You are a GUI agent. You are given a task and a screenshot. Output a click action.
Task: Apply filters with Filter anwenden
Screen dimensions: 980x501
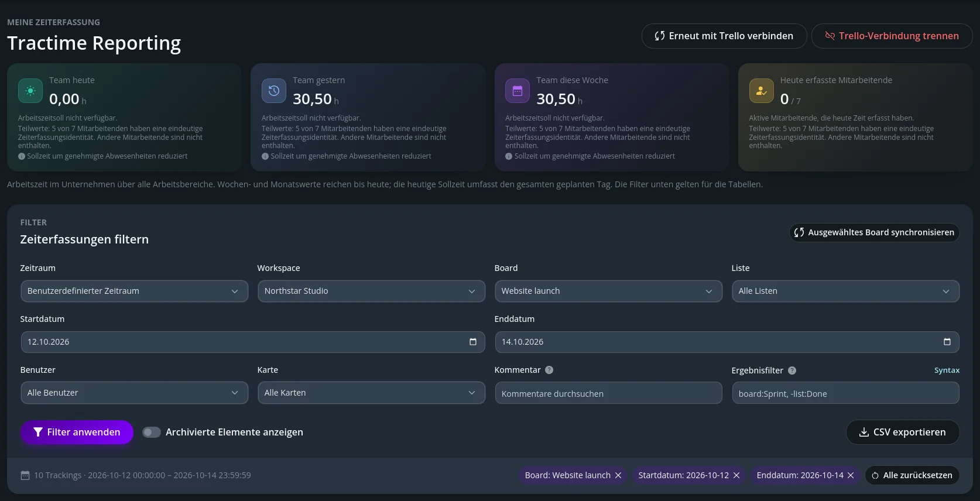pos(77,432)
